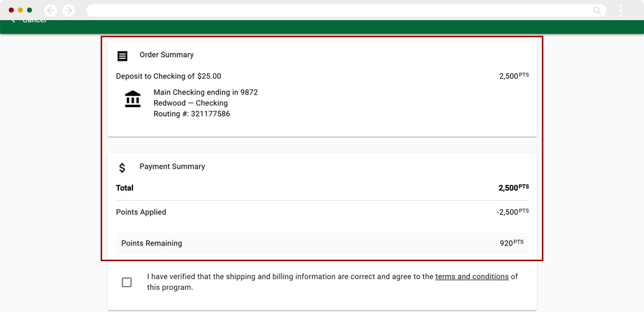Click the browser forward arrow button
644x312 pixels.
pos(68,10)
